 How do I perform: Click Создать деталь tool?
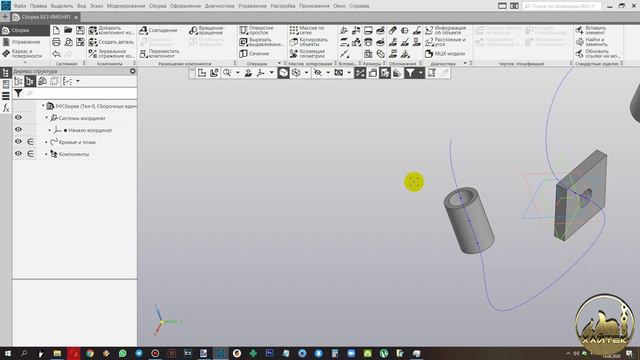coord(111,42)
